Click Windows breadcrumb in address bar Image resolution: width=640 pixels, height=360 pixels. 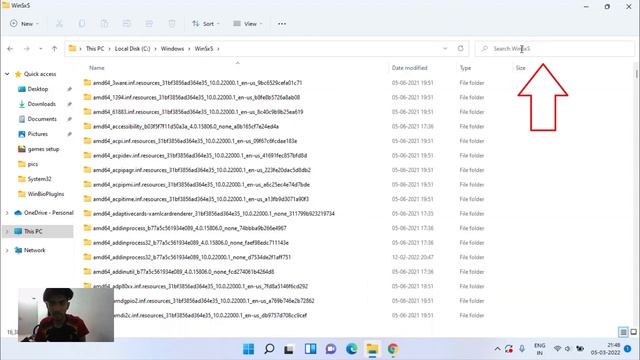point(172,49)
